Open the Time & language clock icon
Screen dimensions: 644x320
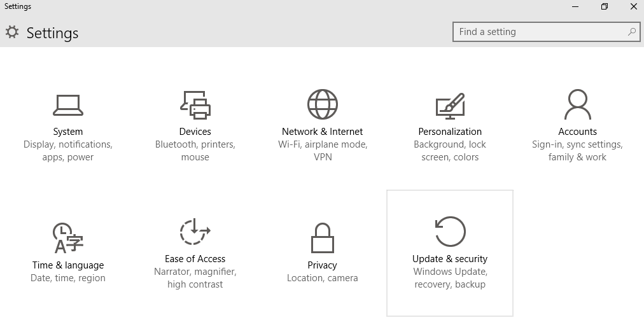tap(67, 238)
